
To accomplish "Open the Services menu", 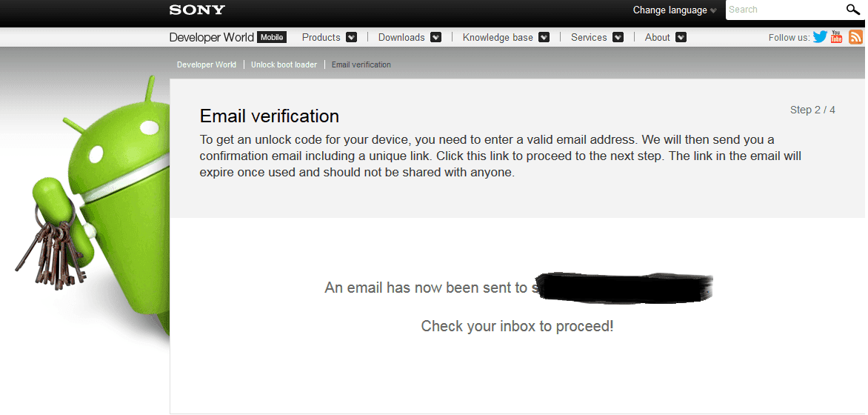I will coord(589,37).
